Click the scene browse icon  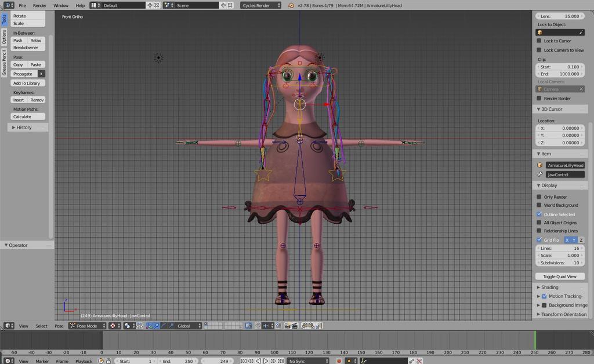[169, 5]
